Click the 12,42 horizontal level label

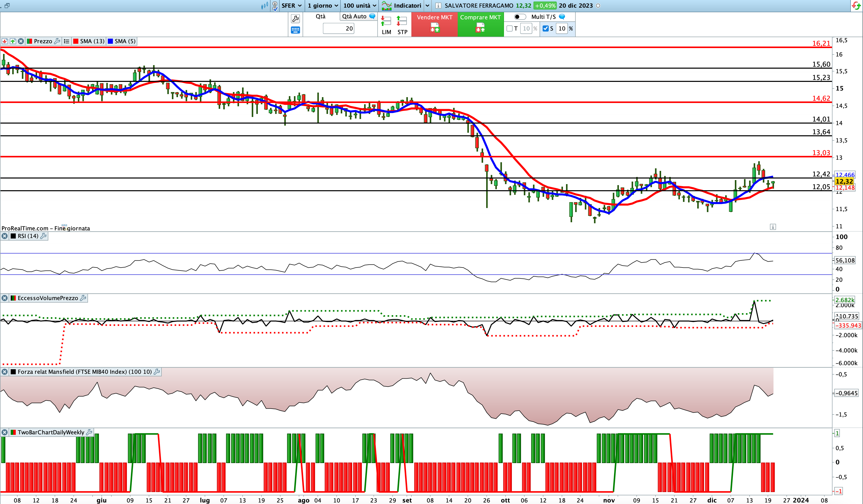[x=821, y=174]
